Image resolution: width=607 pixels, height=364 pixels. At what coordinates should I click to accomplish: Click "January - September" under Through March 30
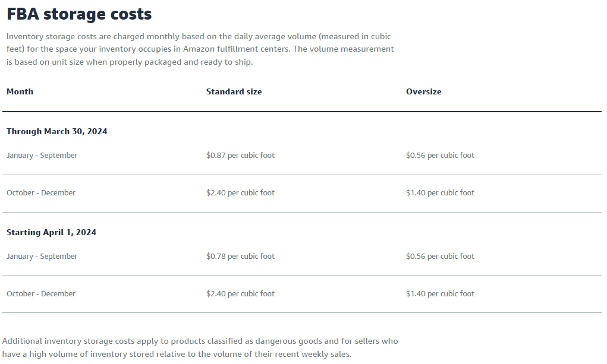42,156
